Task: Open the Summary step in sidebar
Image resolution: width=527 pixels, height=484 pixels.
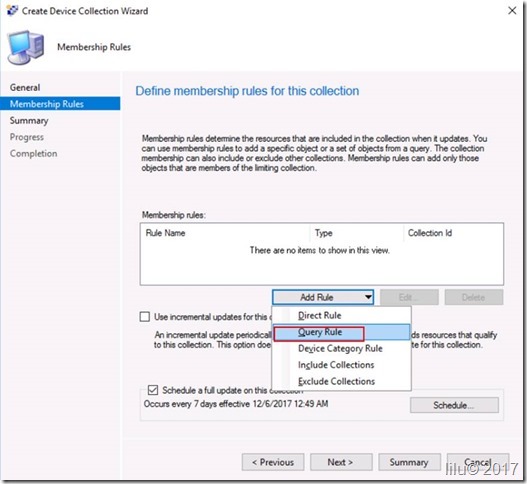Action: pyautogui.click(x=29, y=120)
